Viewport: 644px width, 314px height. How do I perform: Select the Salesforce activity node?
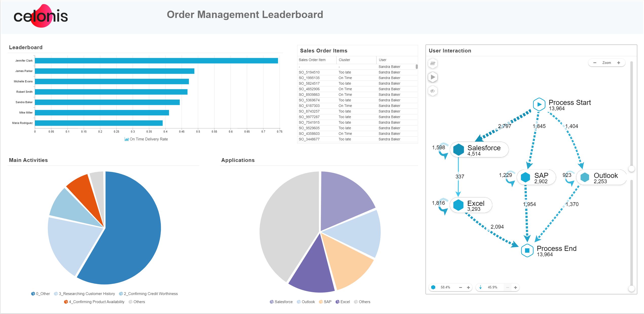[x=479, y=150]
